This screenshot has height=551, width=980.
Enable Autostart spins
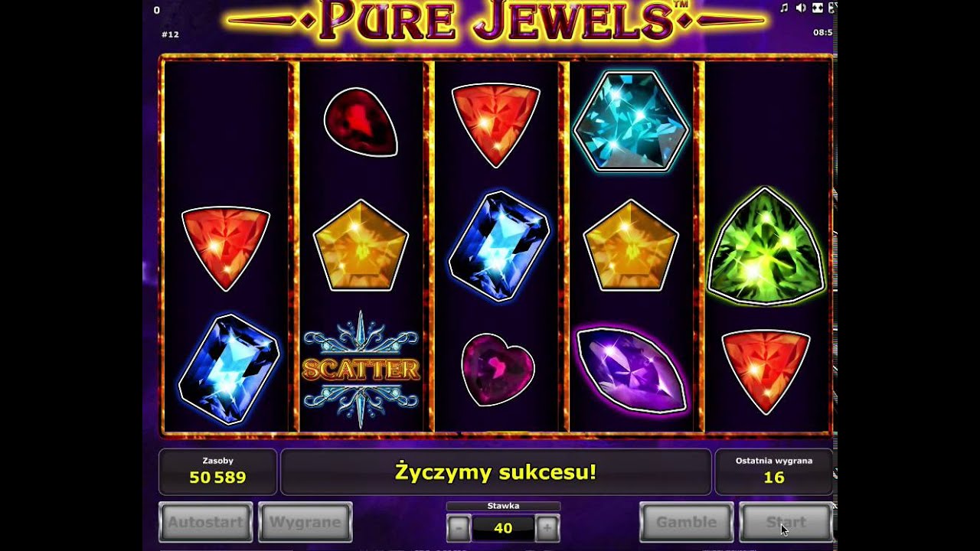click(205, 523)
